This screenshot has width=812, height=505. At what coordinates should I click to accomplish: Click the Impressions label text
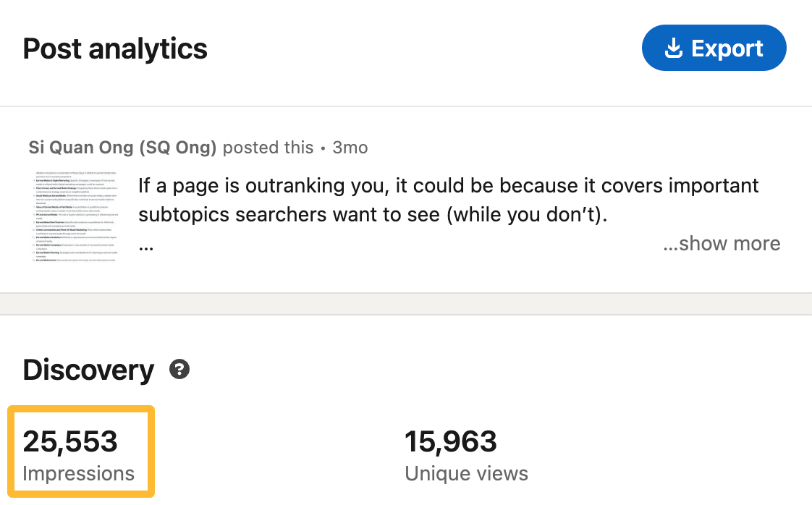(80, 474)
